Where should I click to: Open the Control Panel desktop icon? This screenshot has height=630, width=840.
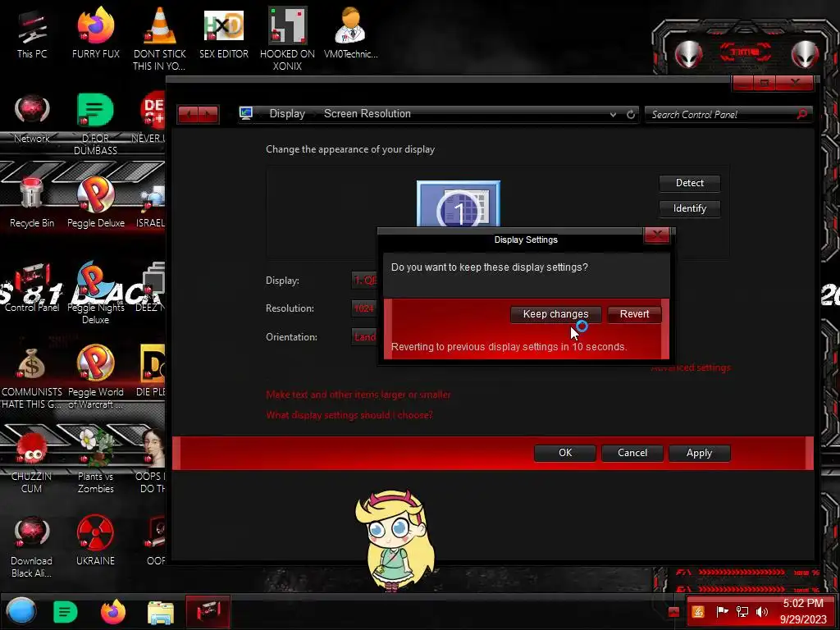(x=32, y=287)
